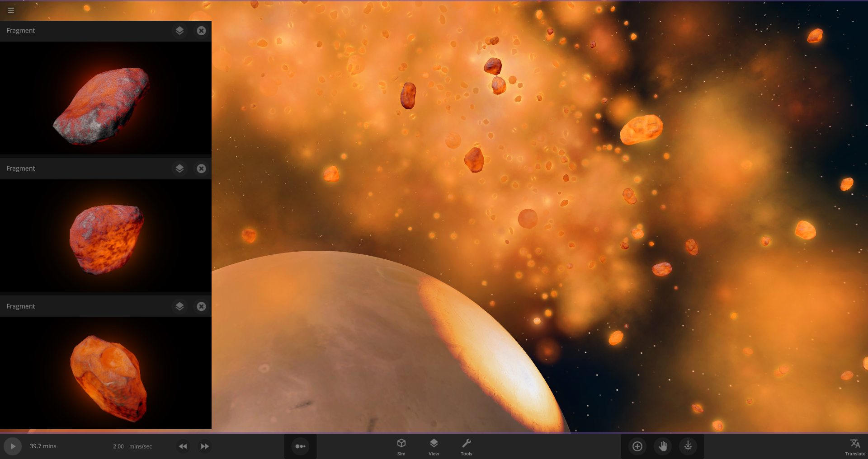Image resolution: width=868 pixels, height=459 pixels.
Task: Open the three-dots more options button
Action: 301,446
